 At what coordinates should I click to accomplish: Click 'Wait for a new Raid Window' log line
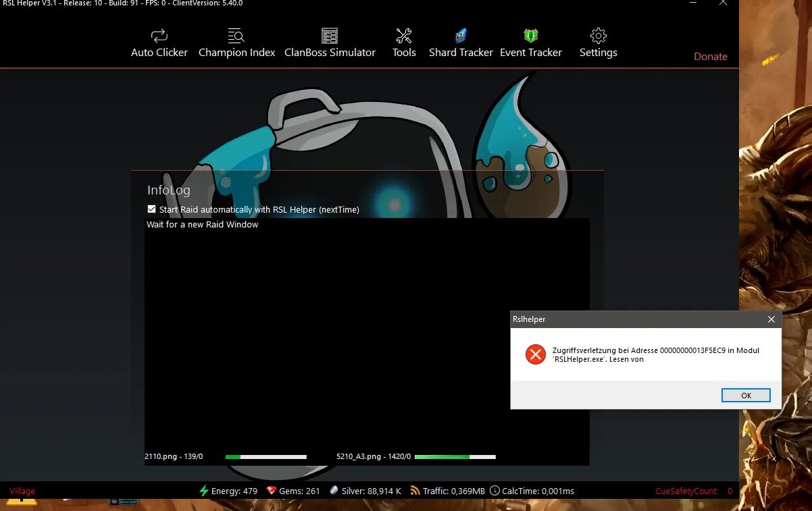(x=202, y=225)
